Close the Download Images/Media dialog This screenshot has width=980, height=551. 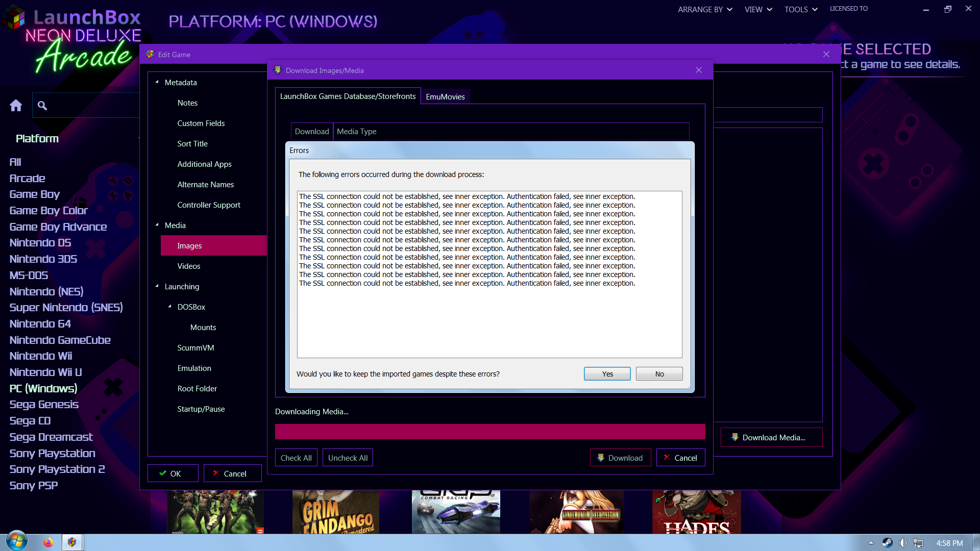[699, 70]
